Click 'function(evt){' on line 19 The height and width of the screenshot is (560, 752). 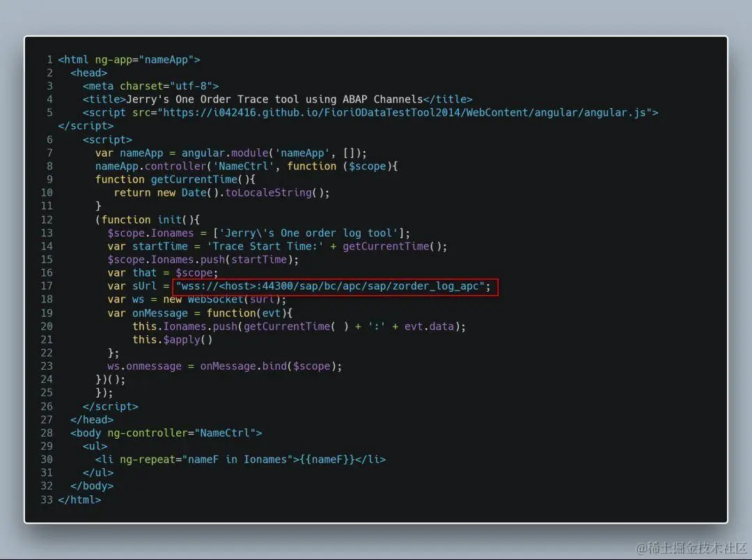pos(250,313)
